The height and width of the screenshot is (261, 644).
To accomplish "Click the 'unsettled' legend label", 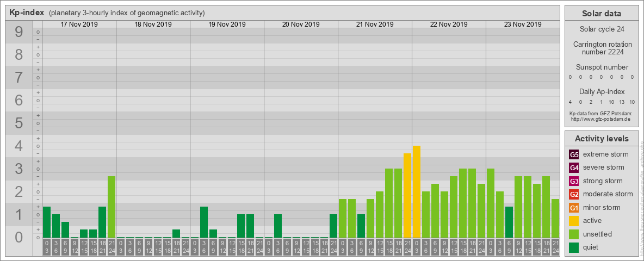I will click(x=598, y=234).
